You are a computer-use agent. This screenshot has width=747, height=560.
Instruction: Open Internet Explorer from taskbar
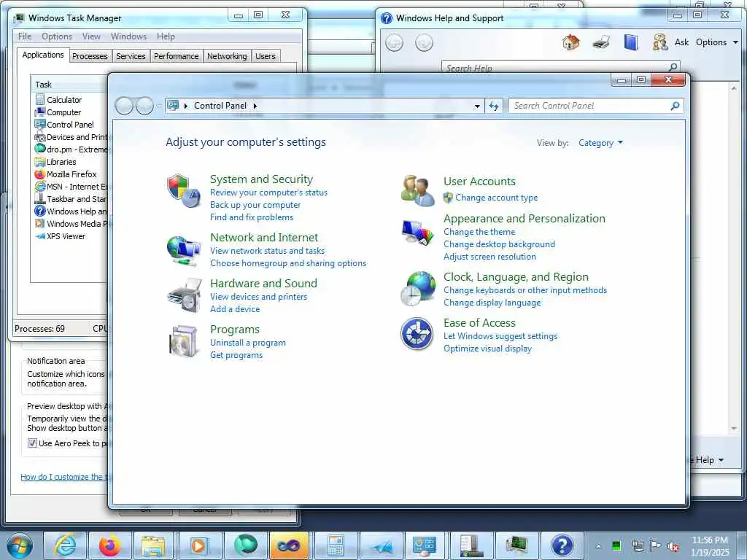click(x=65, y=545)
